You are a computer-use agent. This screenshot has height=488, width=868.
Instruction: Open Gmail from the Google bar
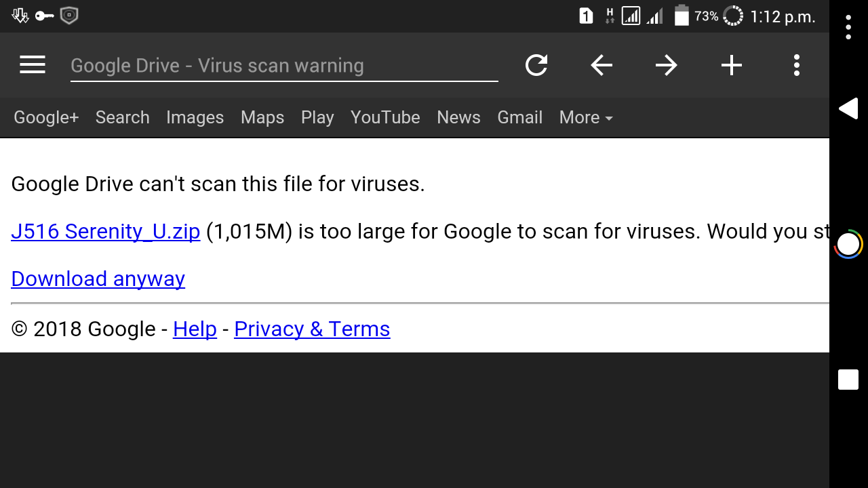click(x=520, y=117)
